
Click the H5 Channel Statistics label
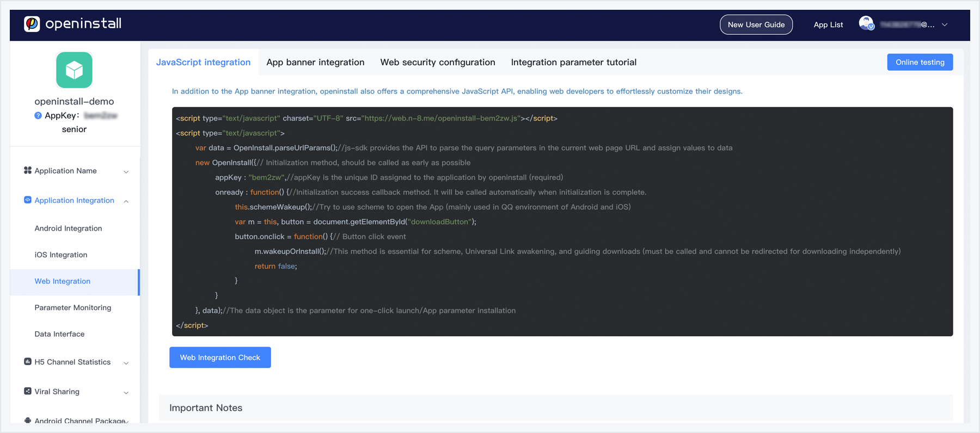pos(72,362)
